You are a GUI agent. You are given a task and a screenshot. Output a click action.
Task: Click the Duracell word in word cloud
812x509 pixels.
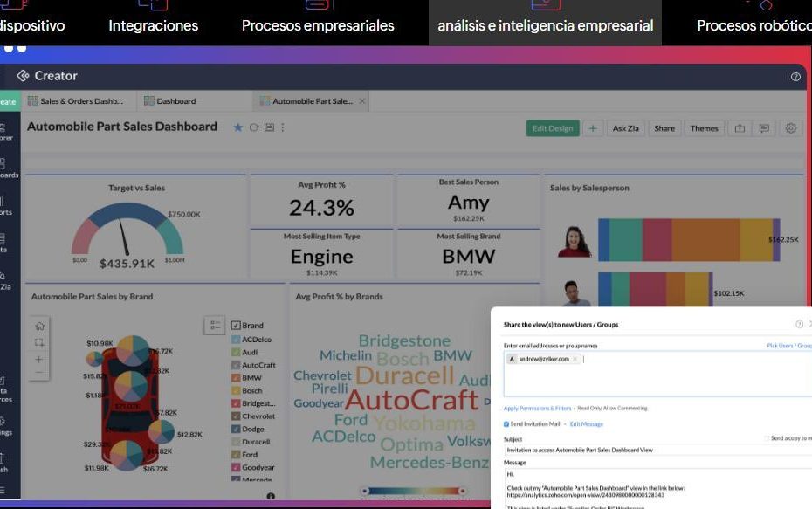coord(405,375)
